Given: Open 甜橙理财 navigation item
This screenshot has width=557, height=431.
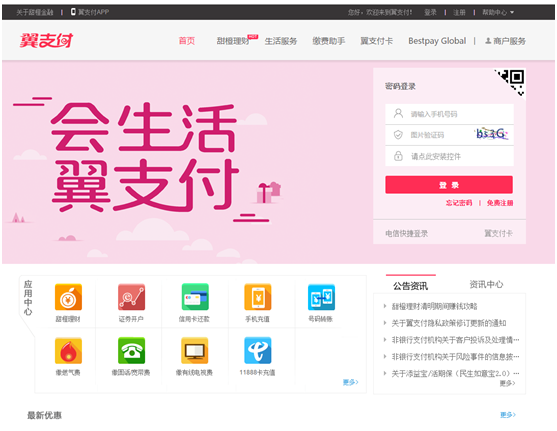Looking at the screenshot, I should 233,41.
